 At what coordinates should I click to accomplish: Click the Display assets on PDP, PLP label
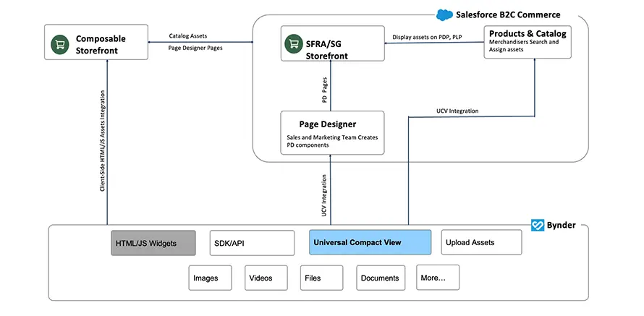point(427,37)
